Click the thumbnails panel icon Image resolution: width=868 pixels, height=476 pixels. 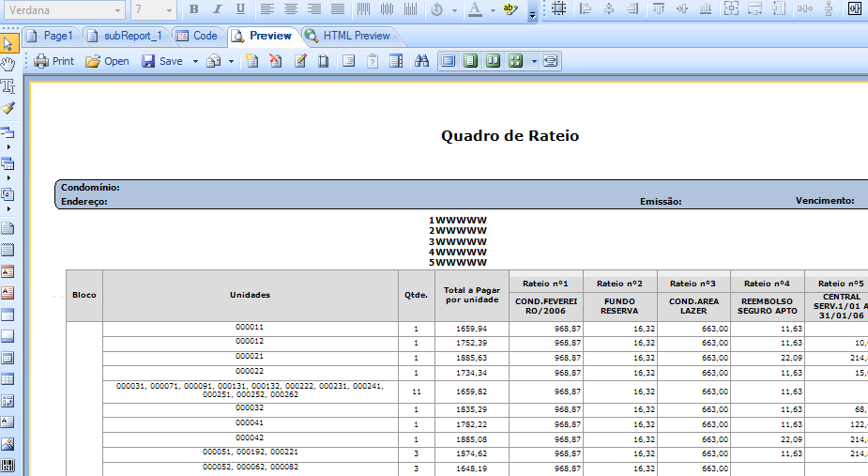point(396,61)
